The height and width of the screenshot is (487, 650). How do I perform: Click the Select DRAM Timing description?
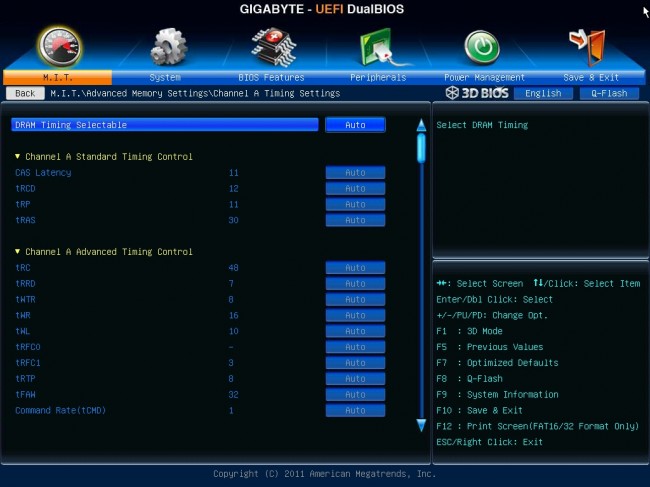[x=482, y=125]
